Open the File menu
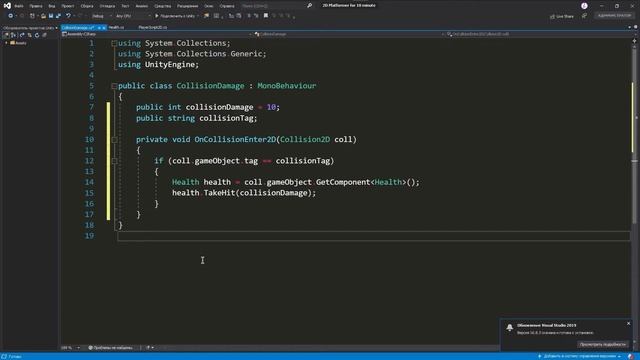 19,6
